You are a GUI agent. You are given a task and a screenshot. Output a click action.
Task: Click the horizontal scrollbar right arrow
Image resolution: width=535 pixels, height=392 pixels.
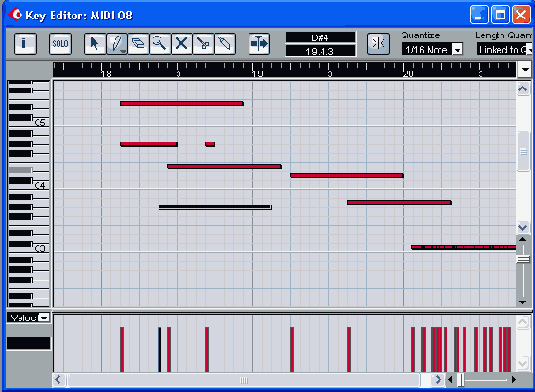coord(437,379)
